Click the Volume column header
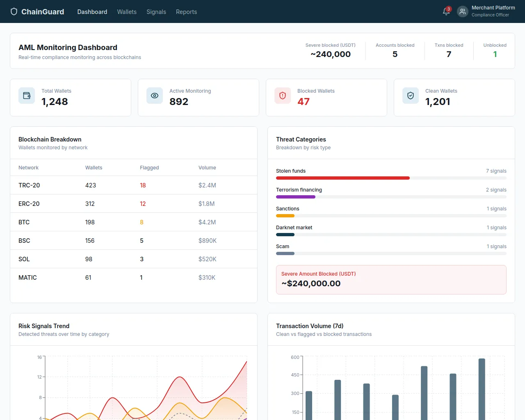This screenshot has height=420, width=525. pos(207,168)
